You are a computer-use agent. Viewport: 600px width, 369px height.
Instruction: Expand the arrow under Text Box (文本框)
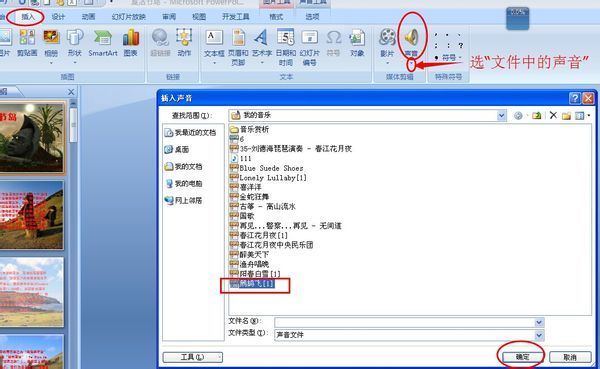pos(214,62)
